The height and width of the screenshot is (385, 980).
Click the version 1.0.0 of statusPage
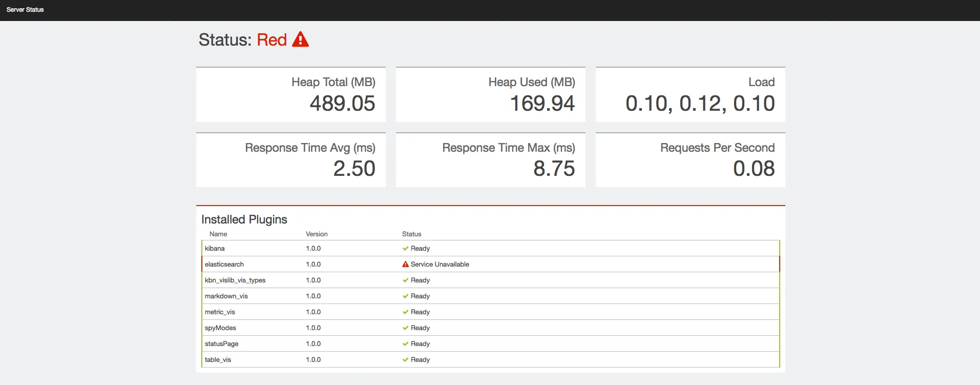(x=314, y=344)
